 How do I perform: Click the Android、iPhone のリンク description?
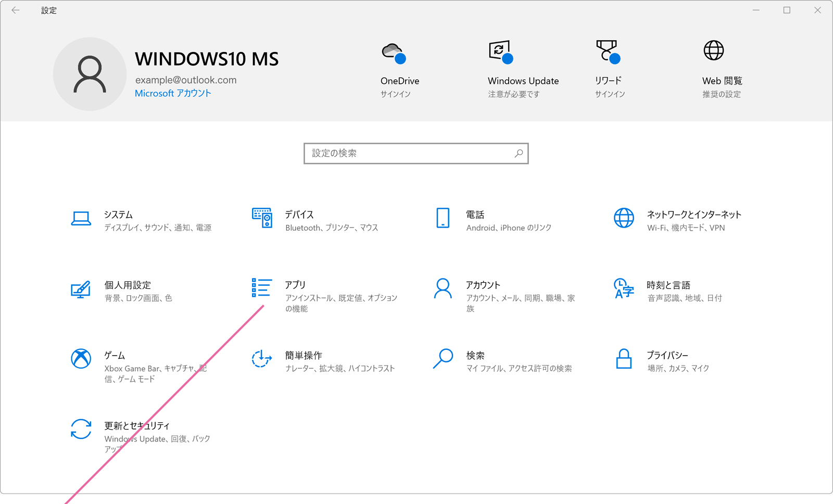pyautogui.click(x=509, y=228)
